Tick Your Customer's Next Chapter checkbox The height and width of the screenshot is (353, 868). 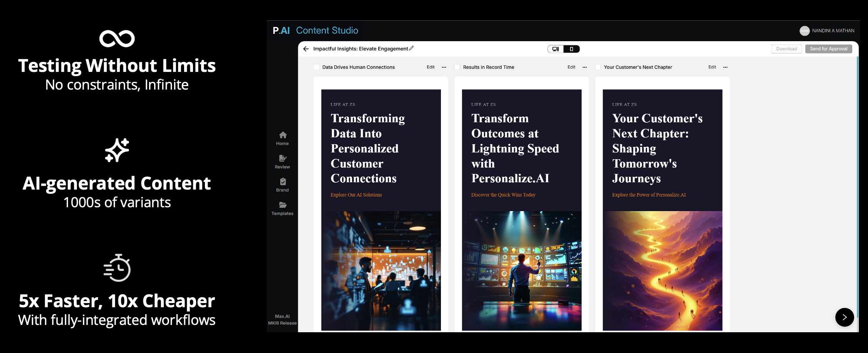tap(598, 67)
